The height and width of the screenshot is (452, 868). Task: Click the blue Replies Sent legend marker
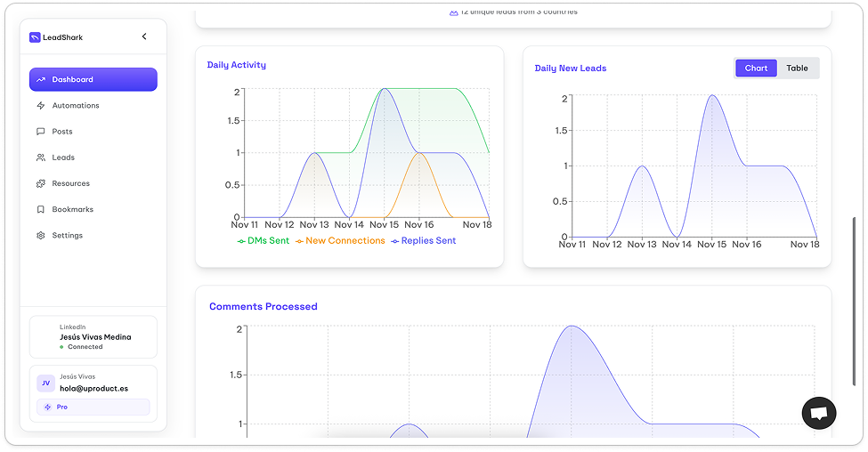click(x=395, y=242)
